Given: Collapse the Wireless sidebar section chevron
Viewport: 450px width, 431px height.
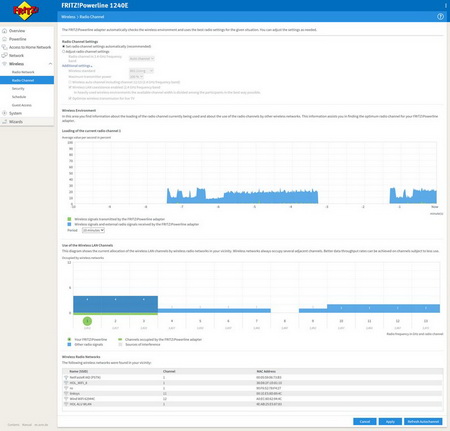Looking at the screenshot, I should coord(50,64).
